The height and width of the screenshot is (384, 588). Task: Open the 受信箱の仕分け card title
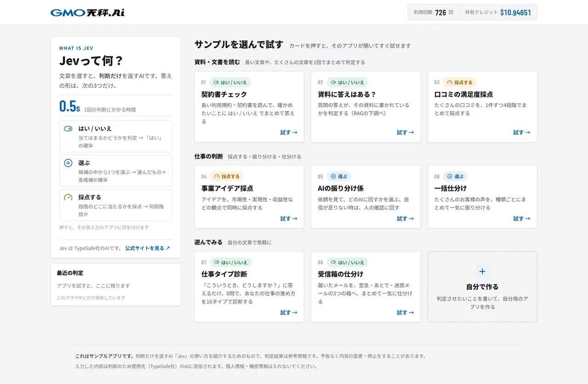[x=341, y=274]
